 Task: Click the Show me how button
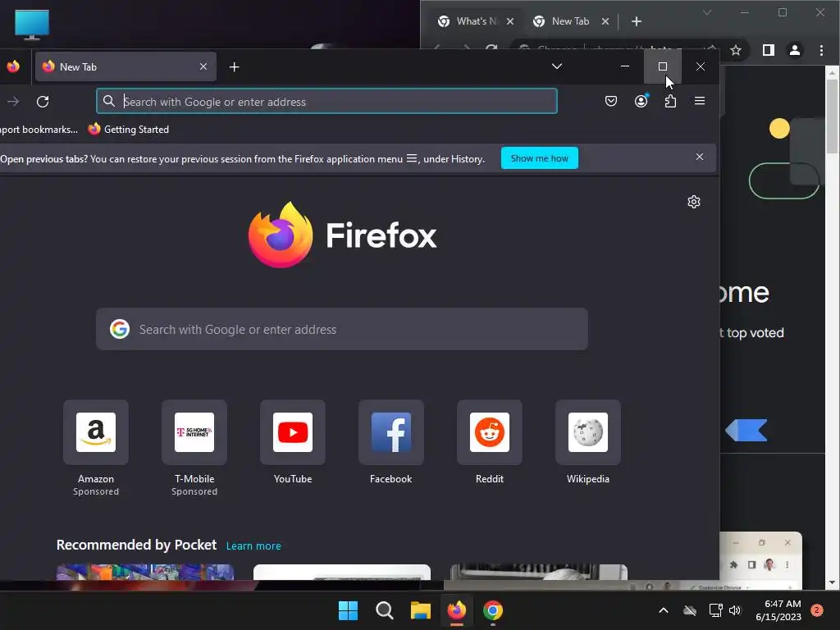[x=540, y=158]
